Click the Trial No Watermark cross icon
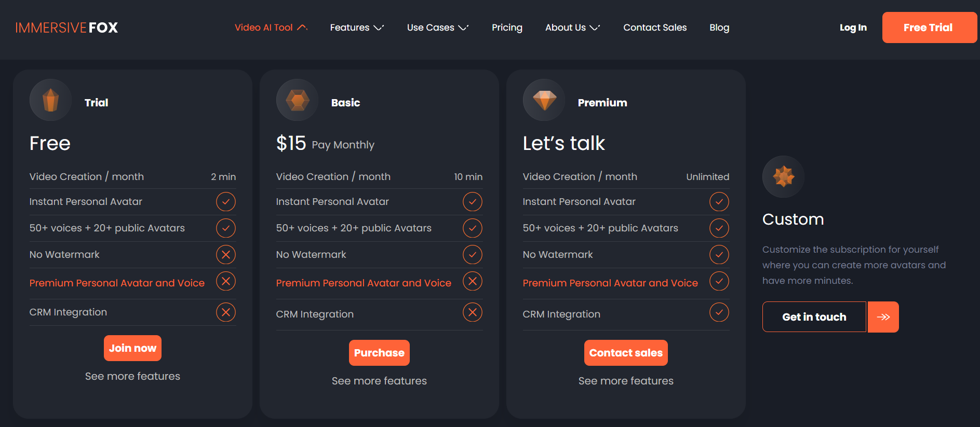This screenshot has width=980, height=427. point(226,255)
